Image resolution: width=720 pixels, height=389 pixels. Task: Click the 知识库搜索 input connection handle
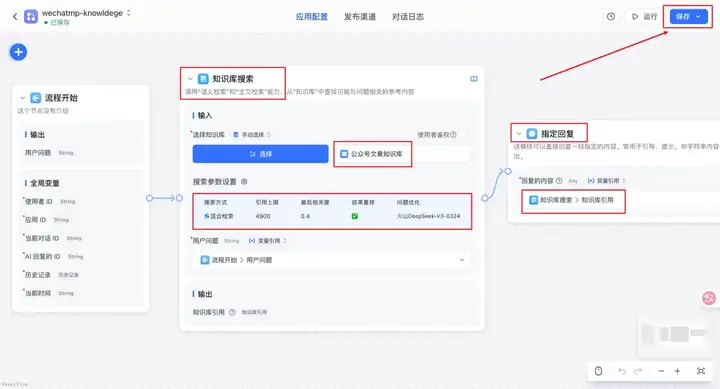click(179, 198)
